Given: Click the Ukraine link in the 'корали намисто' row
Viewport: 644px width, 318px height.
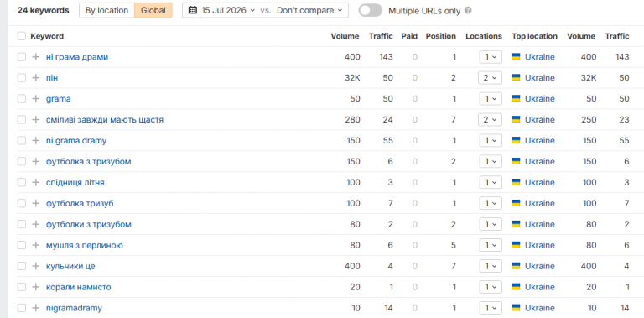Looking at the screenshot, I should [540, 287].
